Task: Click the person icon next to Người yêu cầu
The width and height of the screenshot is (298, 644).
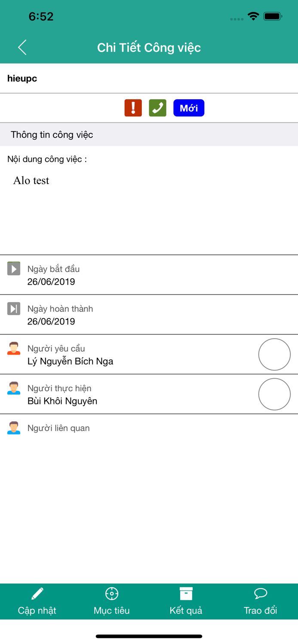Action: click(13, 348)
